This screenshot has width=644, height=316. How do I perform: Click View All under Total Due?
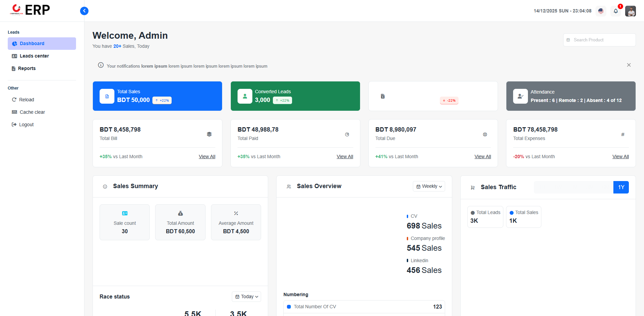tap(482, 156)
